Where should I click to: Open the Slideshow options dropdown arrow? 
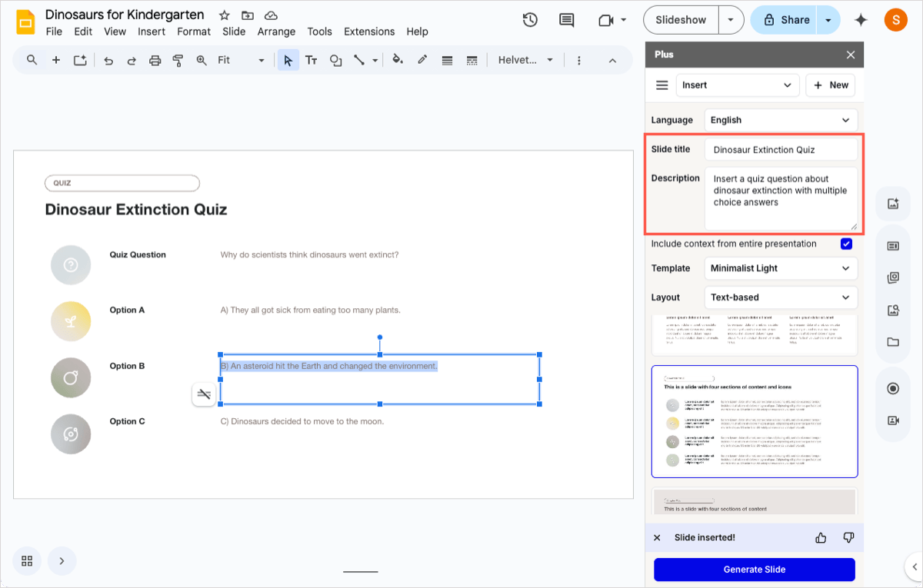point(731,20)
